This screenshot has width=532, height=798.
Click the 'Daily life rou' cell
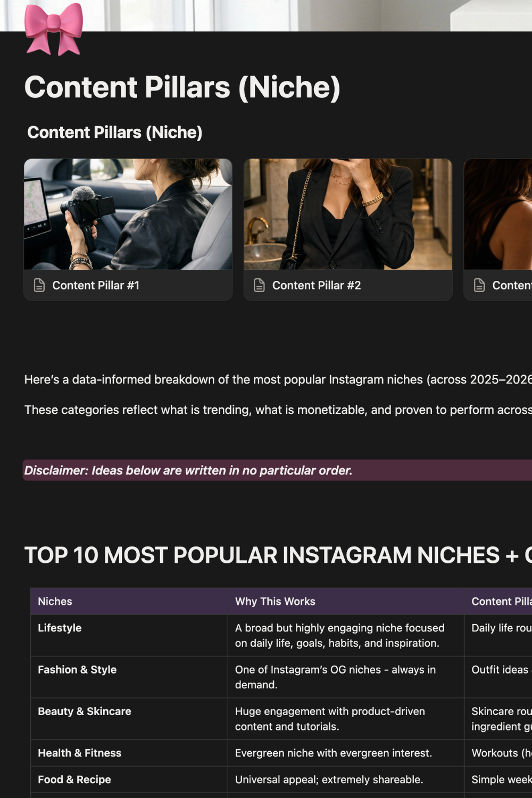coord(498,636)
